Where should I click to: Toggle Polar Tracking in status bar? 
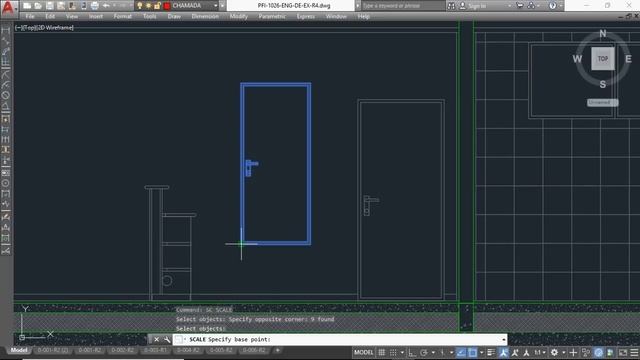423,352
